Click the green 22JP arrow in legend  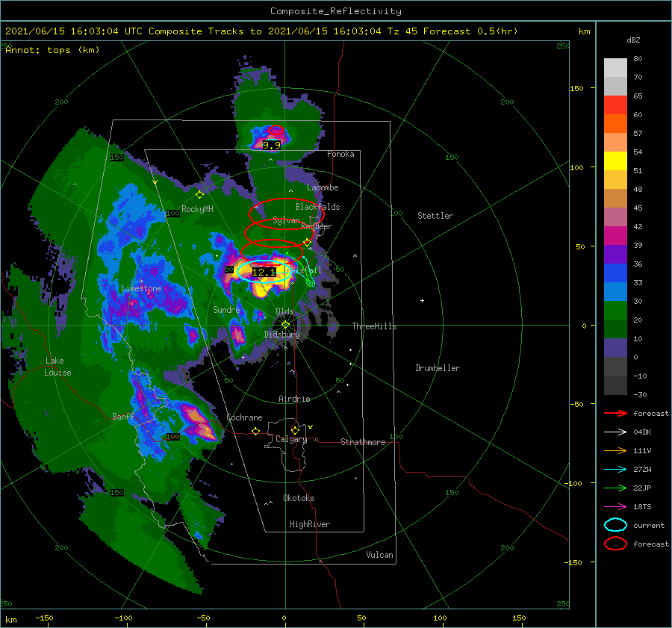[x=615, y=488]
